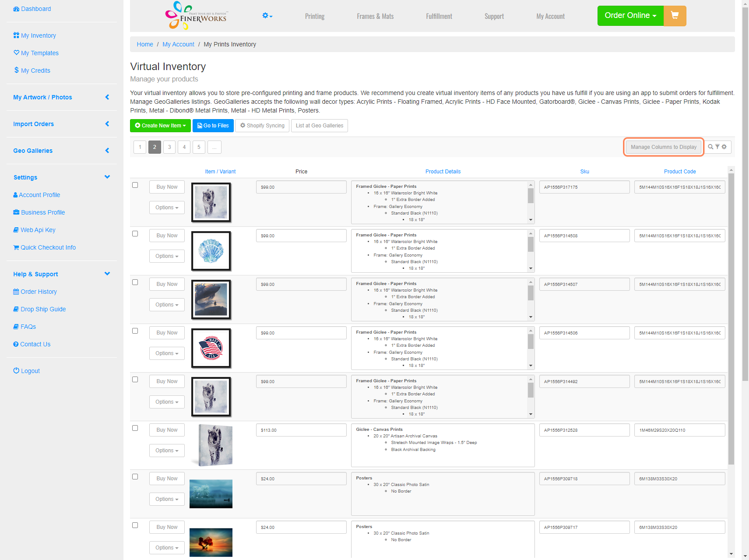Click Logout in the sidebar
This screenshot has height=560, width=749.
pos(26,371)
